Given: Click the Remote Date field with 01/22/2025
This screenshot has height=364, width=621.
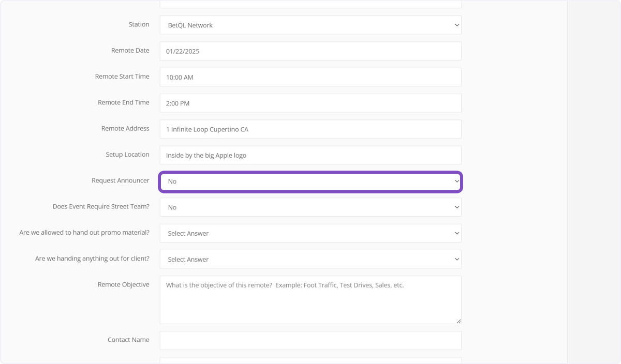Looking at the screenshot, I should [x=310, y=51].
